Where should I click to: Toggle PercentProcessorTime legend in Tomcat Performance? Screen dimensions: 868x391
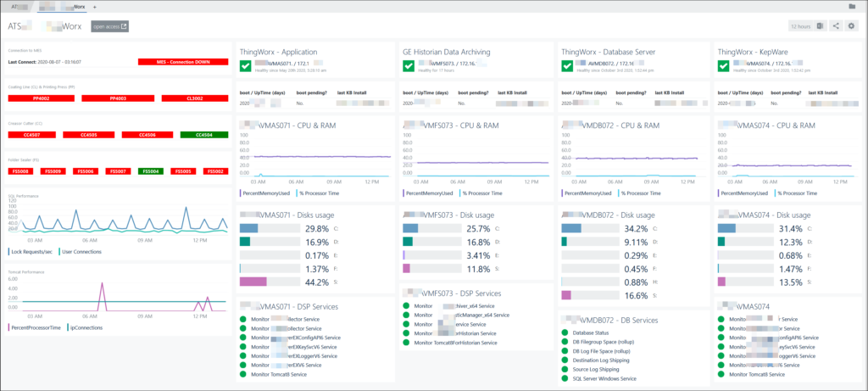pos(34,327)
